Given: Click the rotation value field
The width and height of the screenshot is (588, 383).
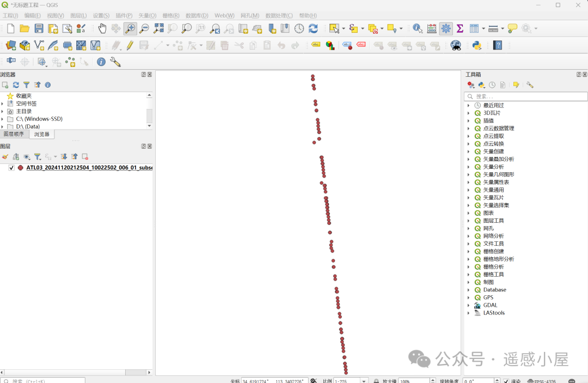Looking at the screenshot, I should [478, 381].
